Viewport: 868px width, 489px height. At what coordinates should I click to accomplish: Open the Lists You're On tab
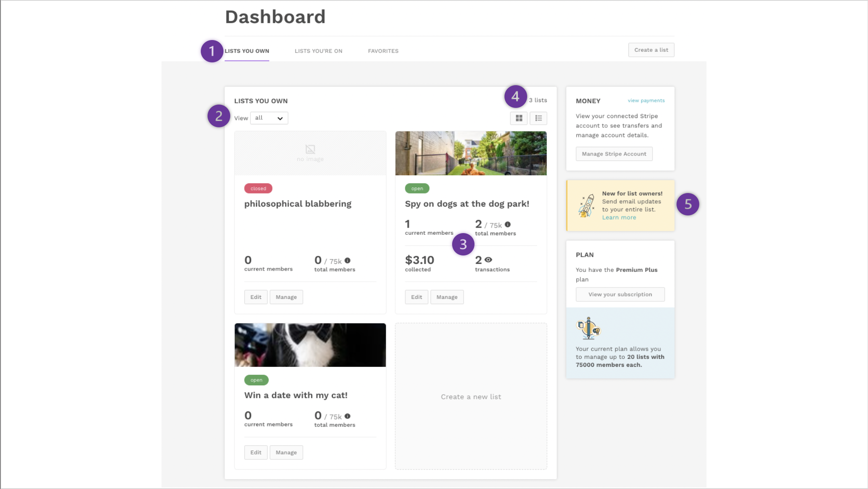coord(318,51)
